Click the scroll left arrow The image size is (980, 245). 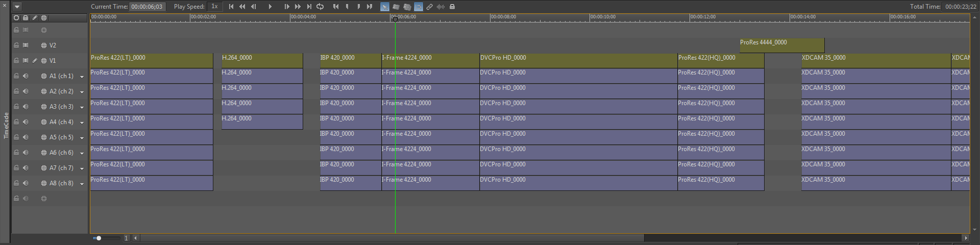point(135,238)
